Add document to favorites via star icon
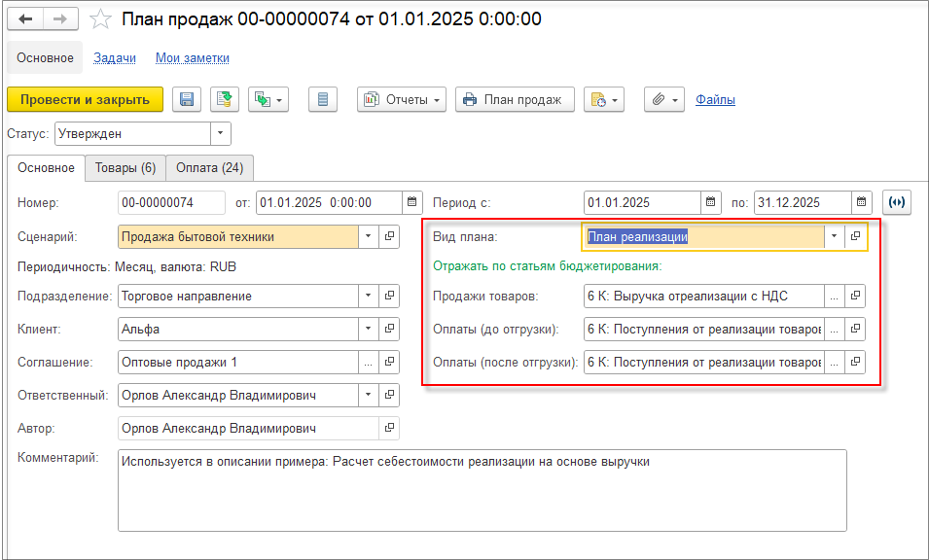The height and width of the screenshot is (560, 929). pos(101,19)
